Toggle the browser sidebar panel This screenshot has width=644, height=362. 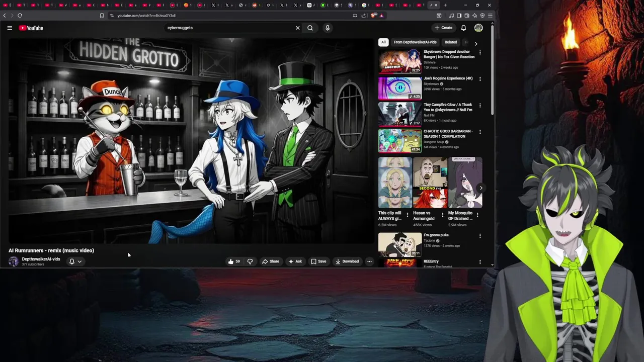(x=459, y=16)
